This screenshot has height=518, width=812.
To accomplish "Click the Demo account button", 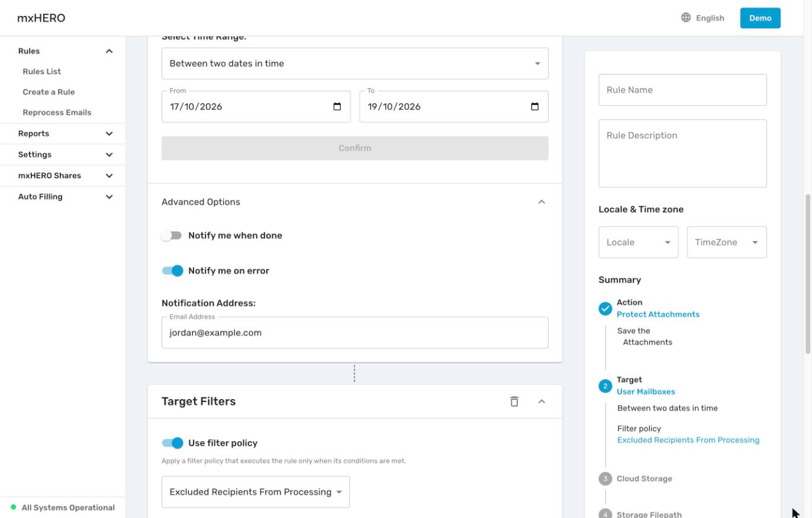I will click(760, 18).
